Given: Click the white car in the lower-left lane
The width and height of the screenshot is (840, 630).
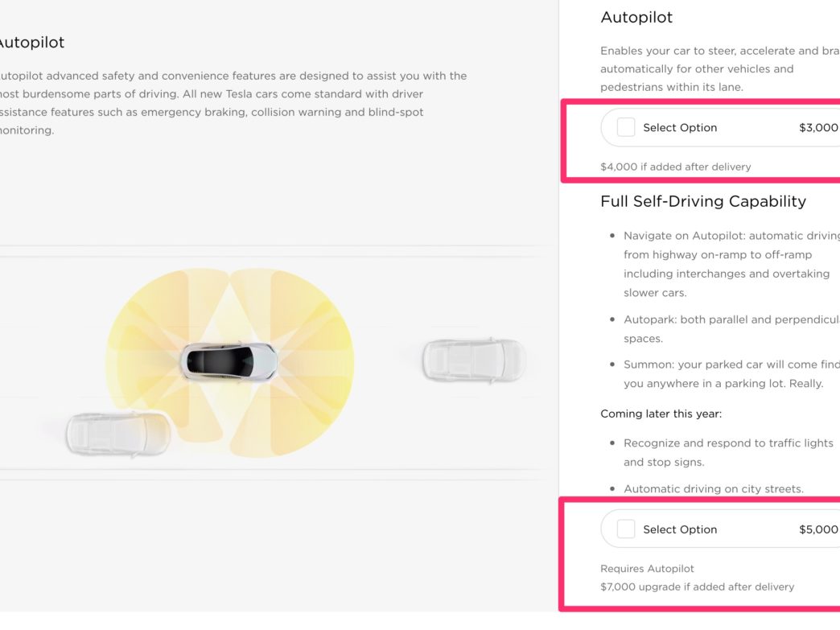Looking at the screenshot, I should pos(117,434).
